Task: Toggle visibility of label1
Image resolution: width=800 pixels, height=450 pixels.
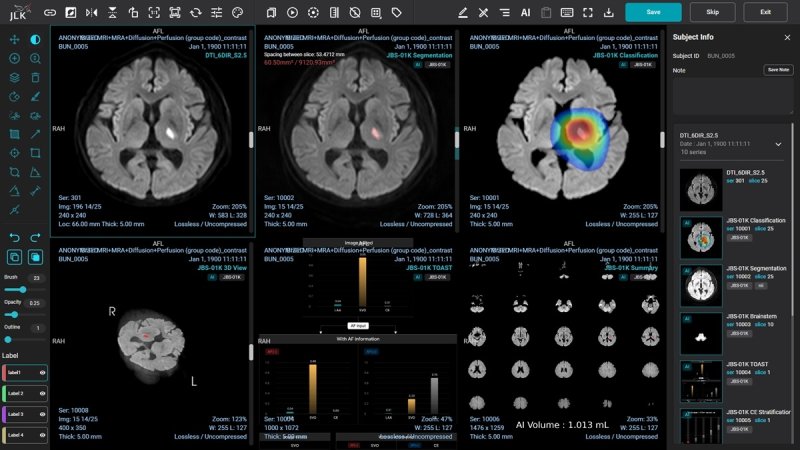Action: tap(42, 372)
